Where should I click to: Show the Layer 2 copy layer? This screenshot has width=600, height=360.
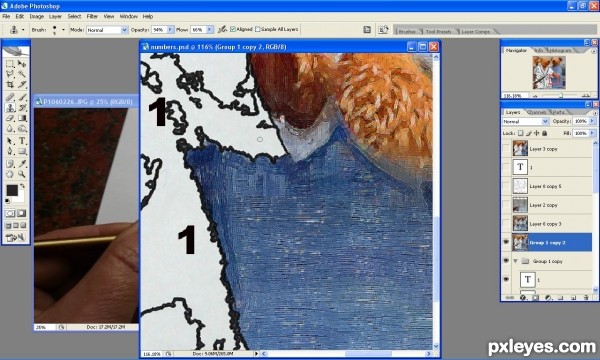click(506, 205)
